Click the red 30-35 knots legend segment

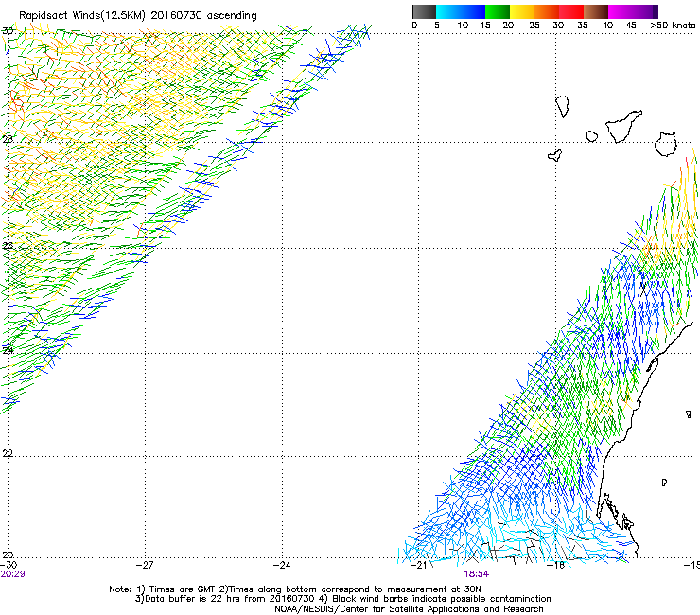pyautogui.click(x=571, y=11)
